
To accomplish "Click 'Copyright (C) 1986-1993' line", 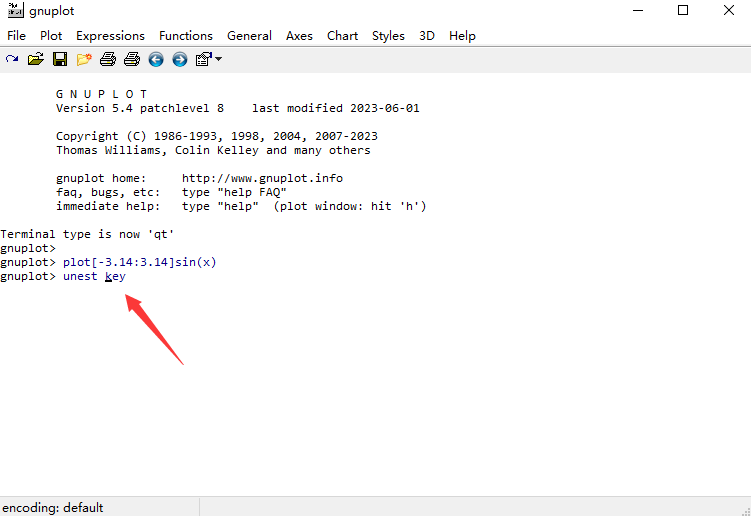I will coord(216,136).
